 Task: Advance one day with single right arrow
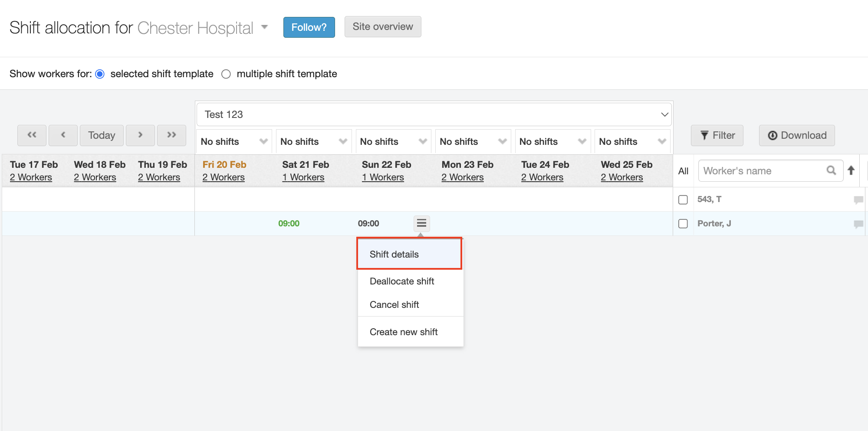tap(140, 135)
